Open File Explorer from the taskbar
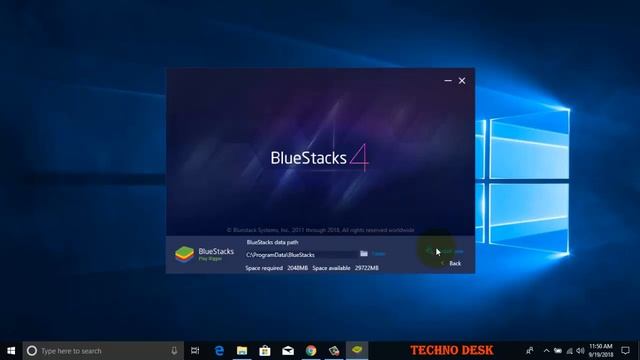The width and height of the screenshot is (640, 360). point(242,351)
